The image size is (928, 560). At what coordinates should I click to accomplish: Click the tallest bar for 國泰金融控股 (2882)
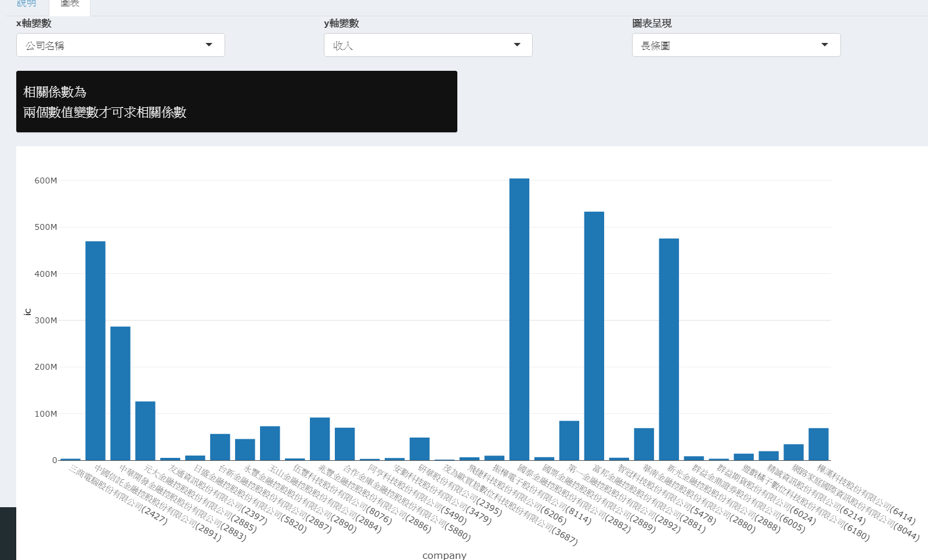[x=519, y=319]
